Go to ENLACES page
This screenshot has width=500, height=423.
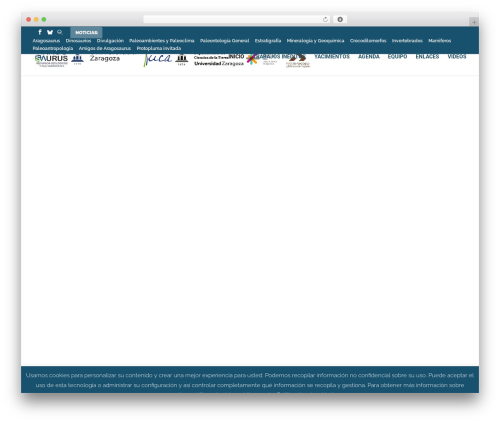427,57
